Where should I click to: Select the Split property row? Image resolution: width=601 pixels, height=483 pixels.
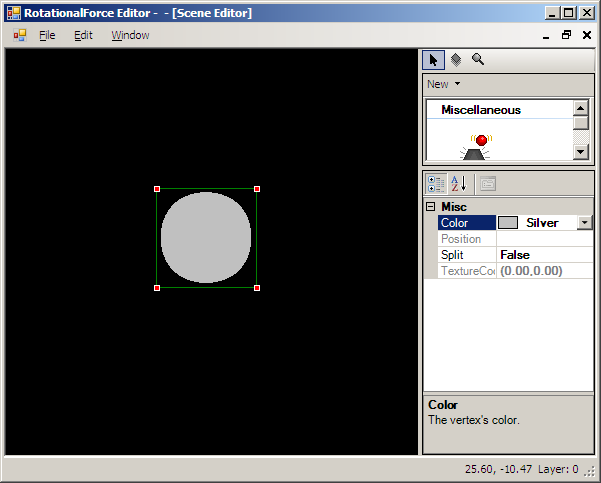coord(466,255)
